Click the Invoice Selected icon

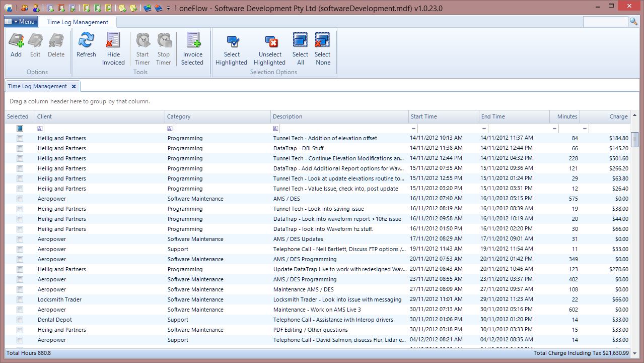coord(192,40)
